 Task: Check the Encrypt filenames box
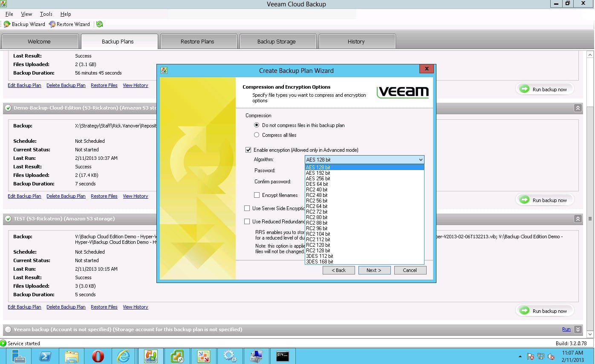tap(257, 195)
